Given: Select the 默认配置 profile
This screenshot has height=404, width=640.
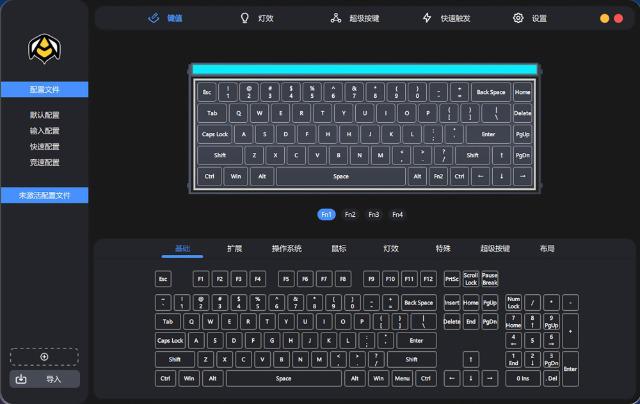Looking at the screenshot, I should [44, 115].
